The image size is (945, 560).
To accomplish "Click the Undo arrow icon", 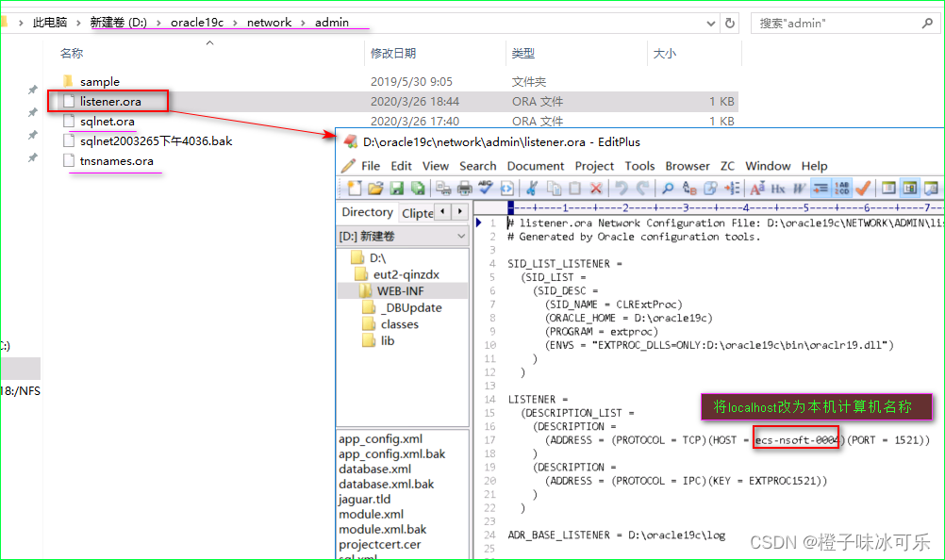I will pyautogui.click(x=622, y=189).
